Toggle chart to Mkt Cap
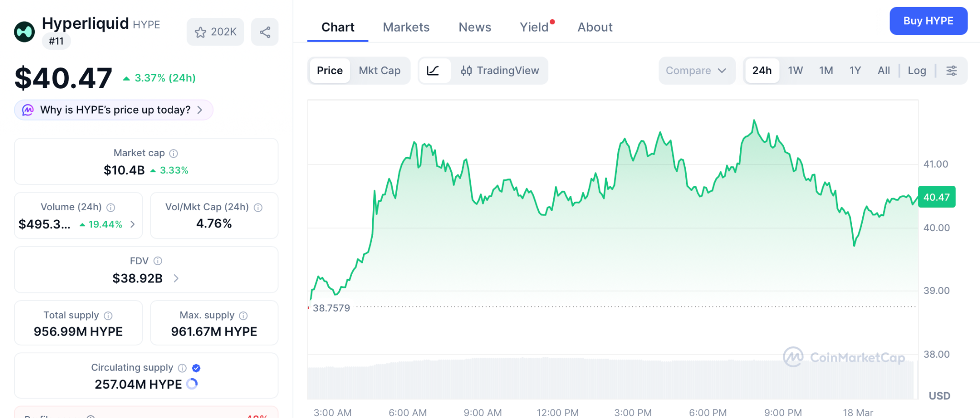Screen dimensions: 980x418 coord(379,71)
